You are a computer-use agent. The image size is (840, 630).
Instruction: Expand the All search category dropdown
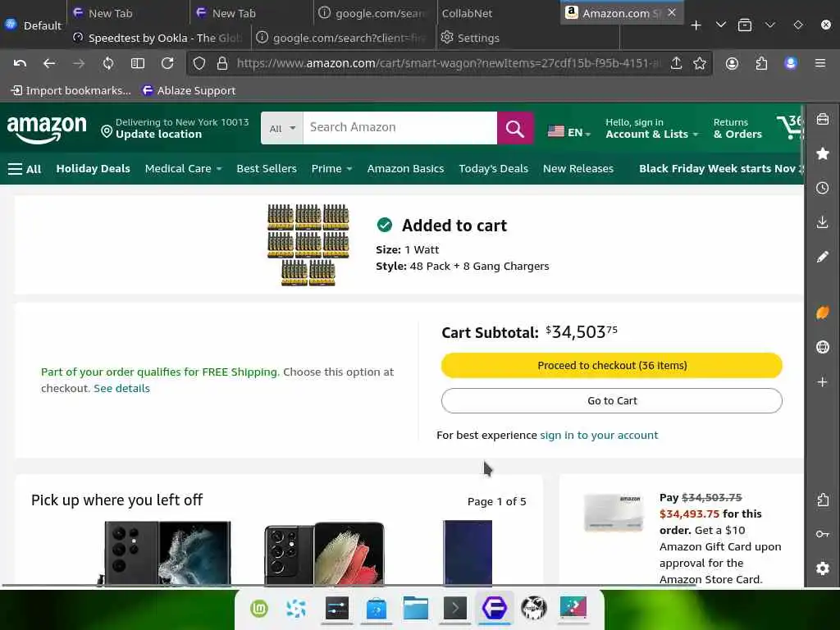coord(282,128)
